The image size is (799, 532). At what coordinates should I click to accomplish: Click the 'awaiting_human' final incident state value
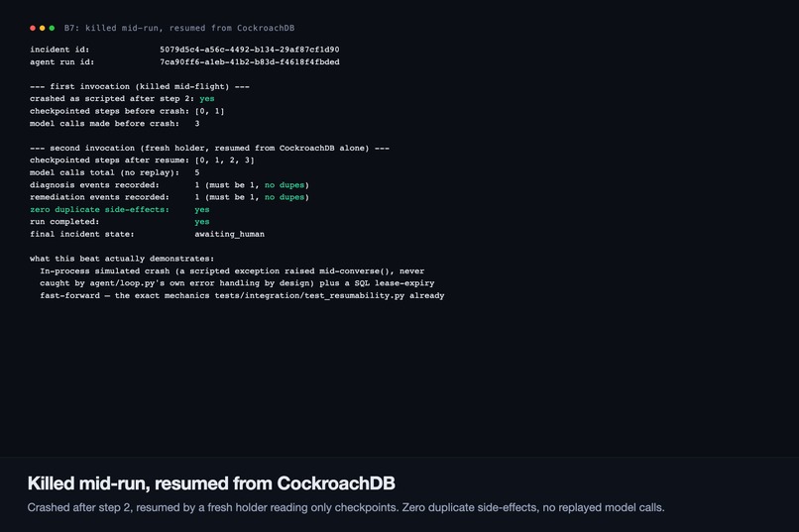click(229, 234)
